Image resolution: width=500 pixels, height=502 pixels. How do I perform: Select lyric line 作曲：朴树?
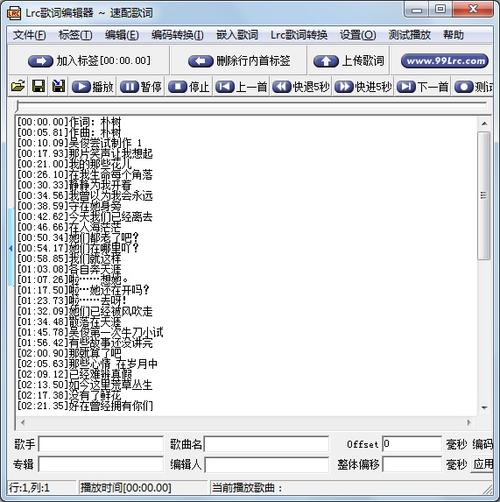(69, 132)
